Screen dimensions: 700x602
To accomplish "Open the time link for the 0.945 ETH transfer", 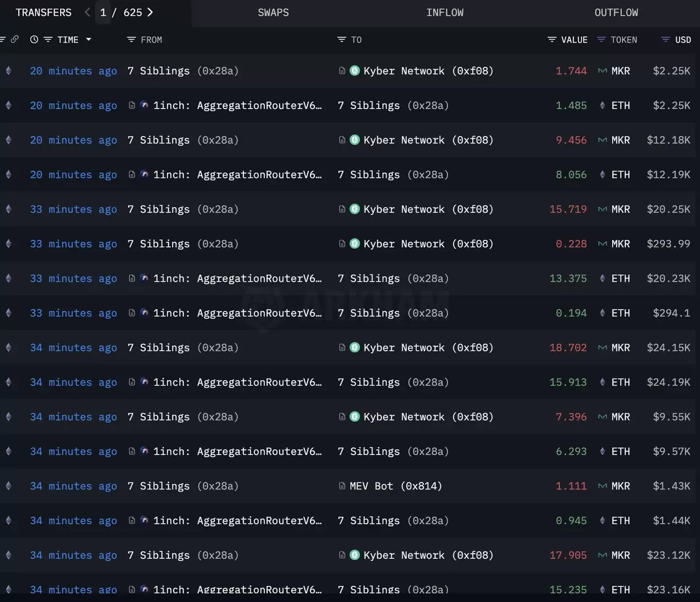I will 73,521.
